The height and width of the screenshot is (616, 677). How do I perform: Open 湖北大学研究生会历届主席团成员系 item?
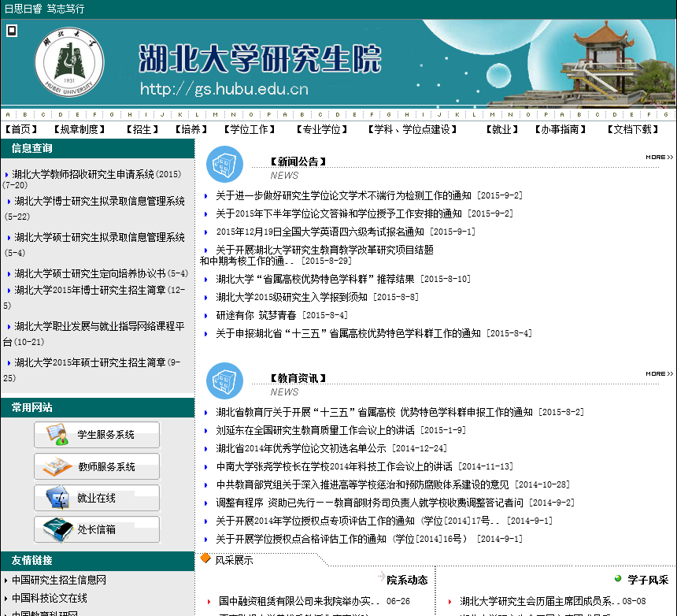tap(540, 601)
